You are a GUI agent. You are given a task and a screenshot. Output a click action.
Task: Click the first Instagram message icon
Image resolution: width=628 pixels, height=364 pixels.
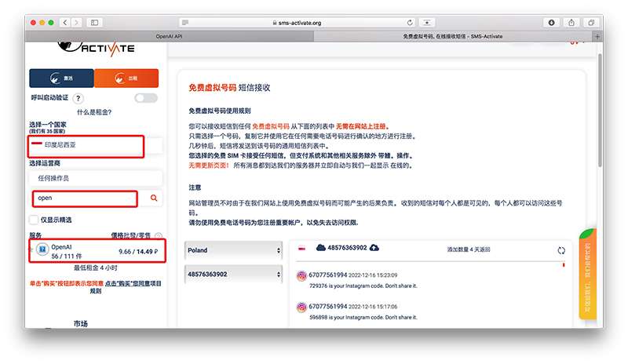point(301,277)
